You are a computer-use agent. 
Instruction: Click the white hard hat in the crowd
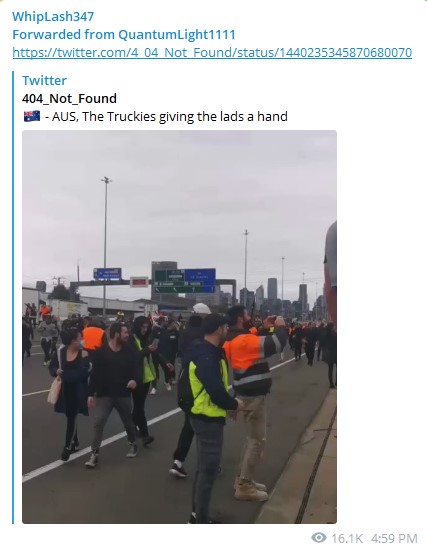pyautogui.click(x=202, y=308)
